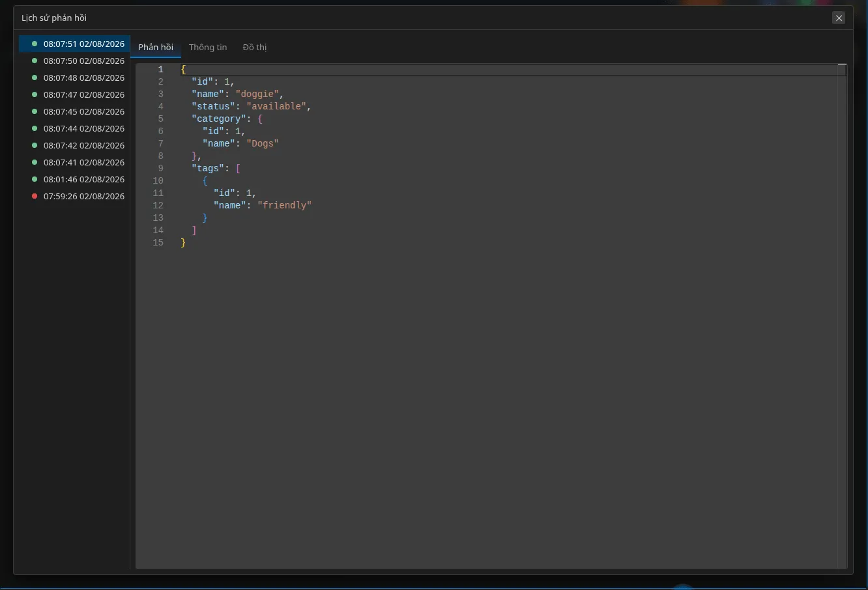Click the "tags" key on line 9

tap(208, 168)
